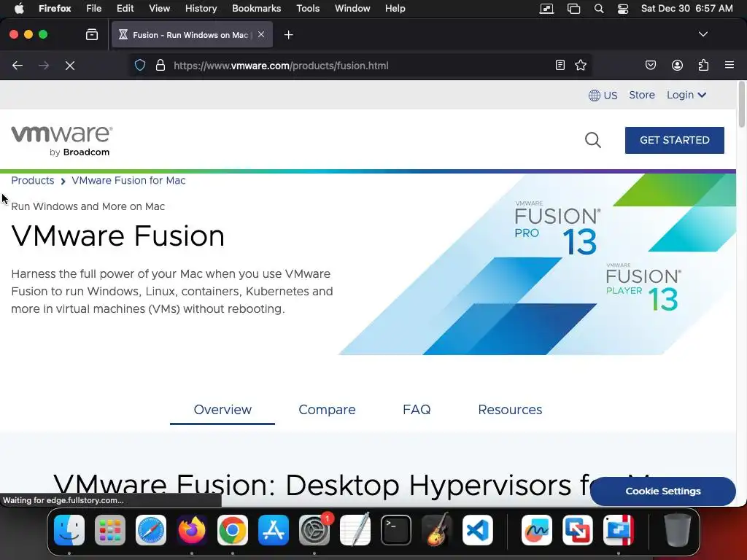This screenshot has height=560, width=747.
Task: Open the Help menu
Action: pos(395,9)
